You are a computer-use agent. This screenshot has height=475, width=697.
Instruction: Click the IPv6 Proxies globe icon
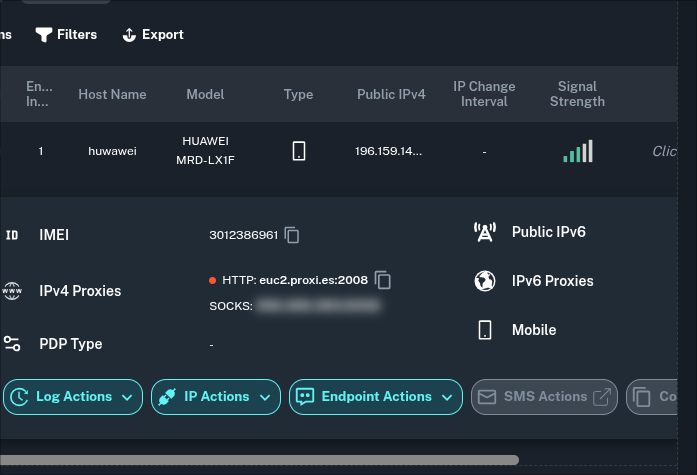pos(485,281)
